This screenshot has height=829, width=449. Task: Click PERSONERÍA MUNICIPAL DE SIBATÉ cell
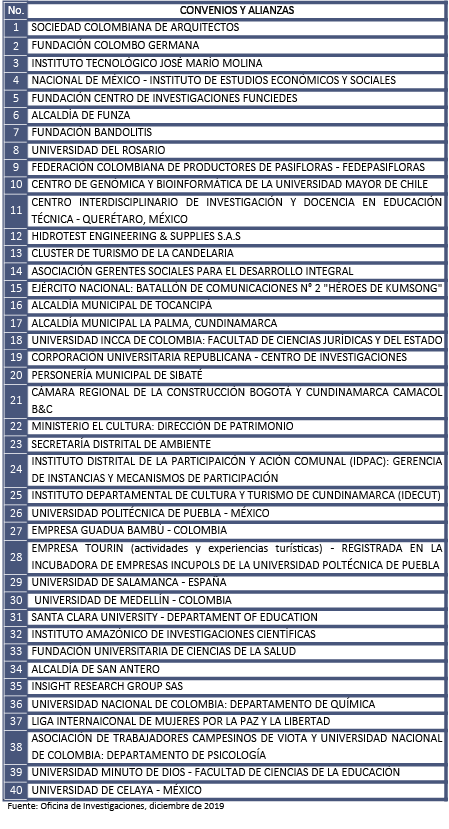(236, 375)
